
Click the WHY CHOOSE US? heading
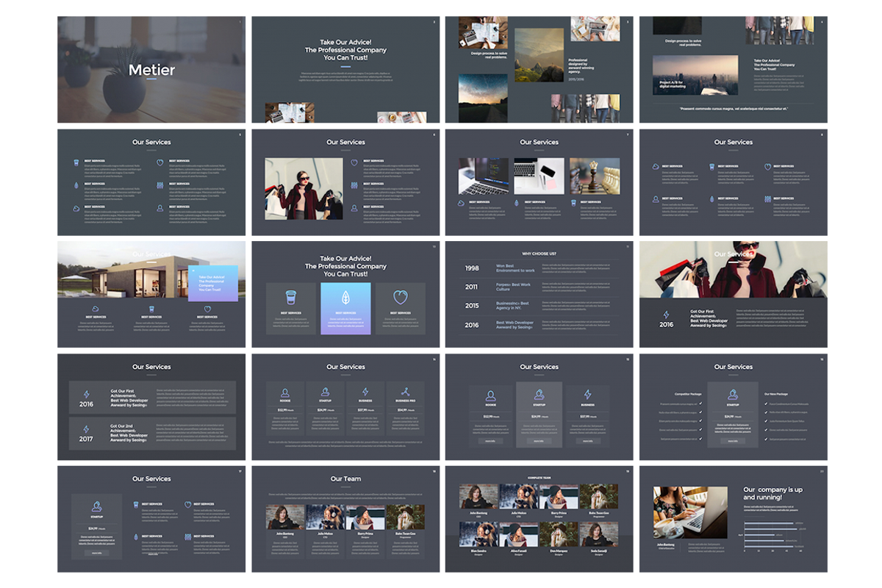(x=539, y=254)
